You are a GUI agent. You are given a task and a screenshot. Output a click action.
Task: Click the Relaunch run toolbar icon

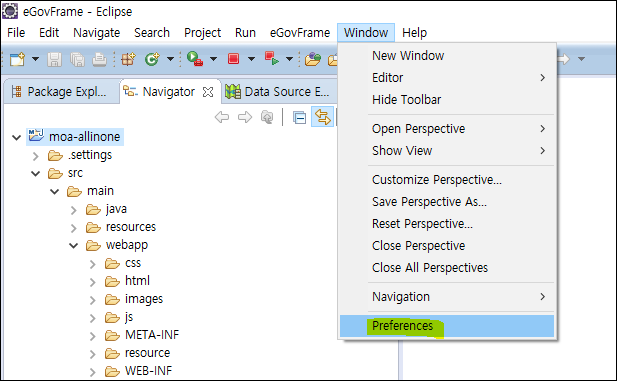pos(272,59)
